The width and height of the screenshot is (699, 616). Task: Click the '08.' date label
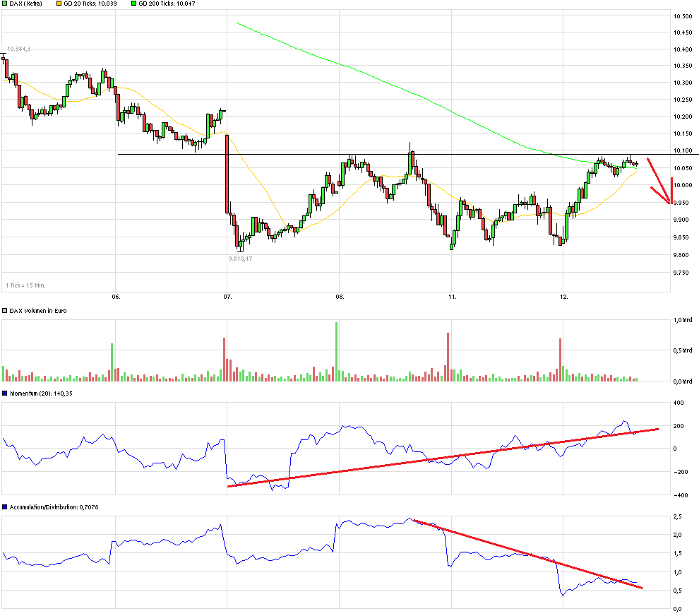[x=340, y=297]
